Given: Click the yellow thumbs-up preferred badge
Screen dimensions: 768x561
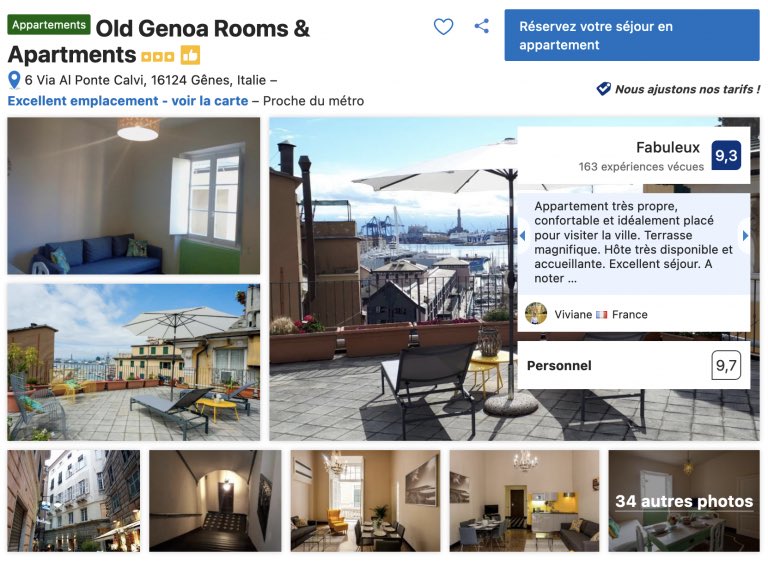Looking at the screenshot, I should [190, 55].
